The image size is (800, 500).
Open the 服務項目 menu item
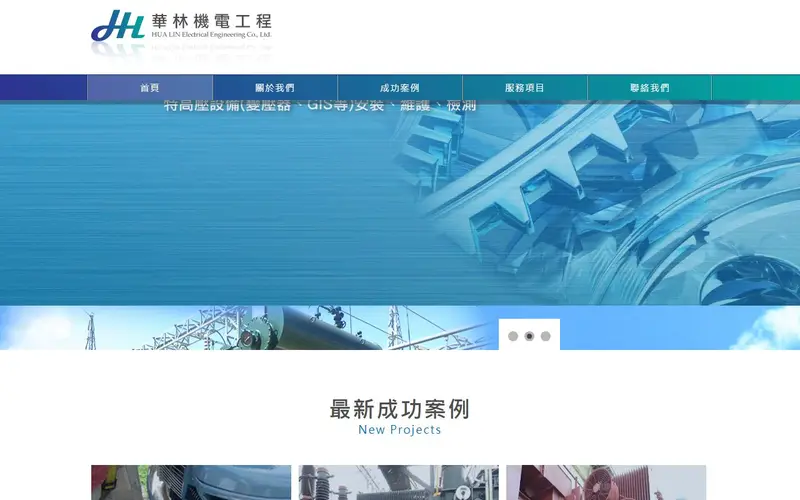525,88
